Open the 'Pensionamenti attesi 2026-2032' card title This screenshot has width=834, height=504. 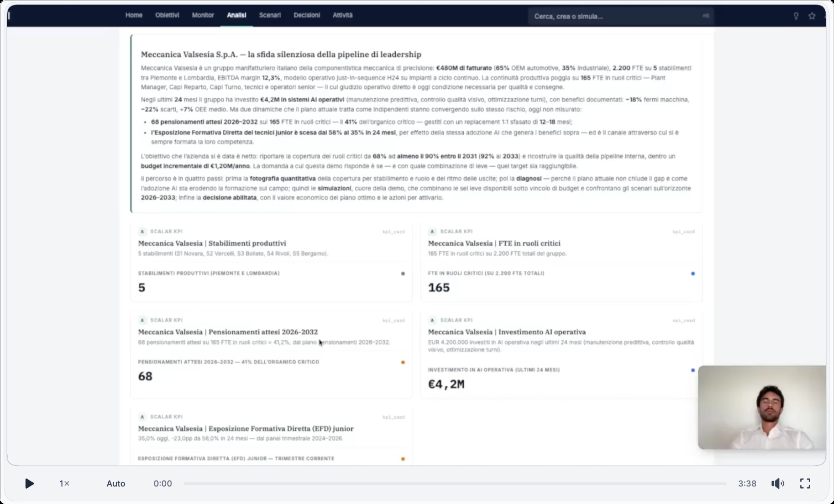pyautogui.click(x=228, y=332)
